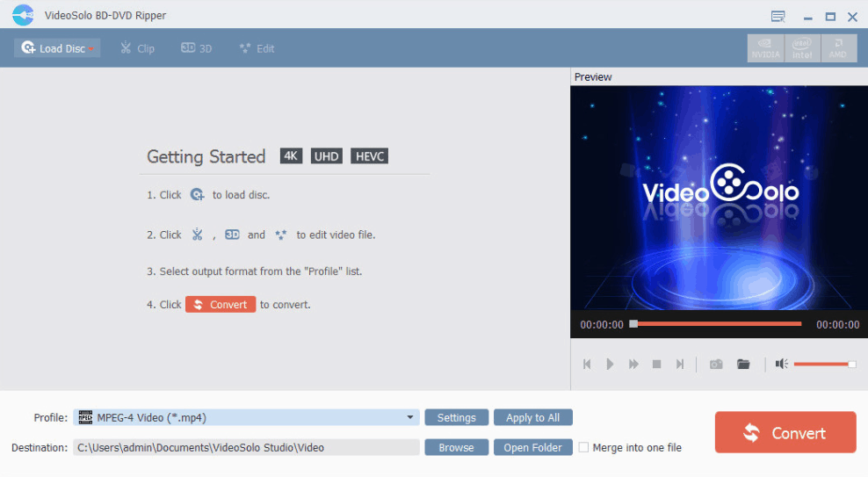Click Apply to All button
Viewport: 868px width, 477px height.
(532, 417)
